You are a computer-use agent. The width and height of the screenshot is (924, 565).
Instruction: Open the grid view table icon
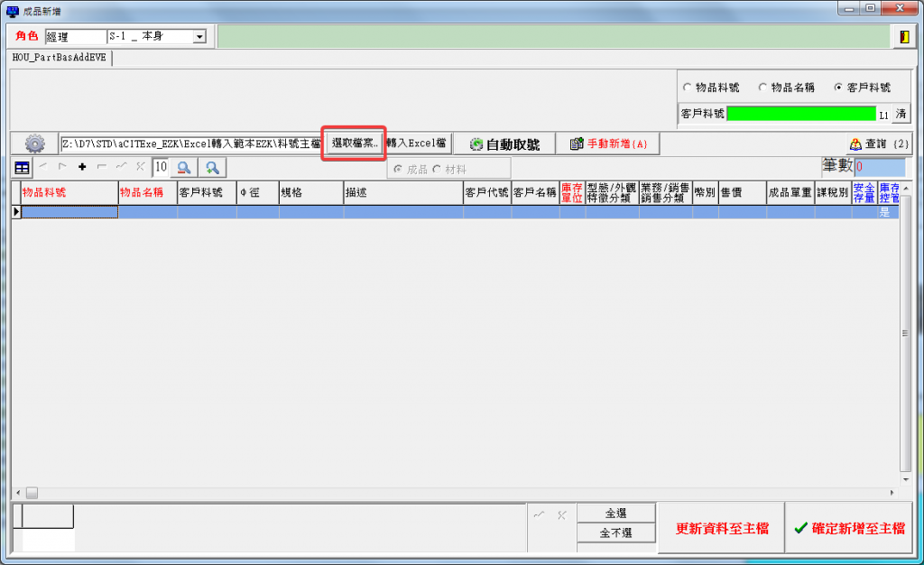[x=22, y=167]
